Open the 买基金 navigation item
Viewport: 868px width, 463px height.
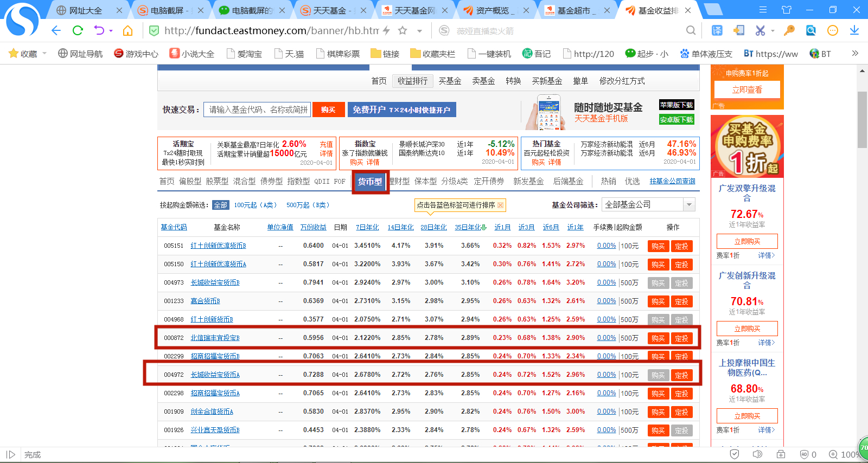(x=450, y=81)
